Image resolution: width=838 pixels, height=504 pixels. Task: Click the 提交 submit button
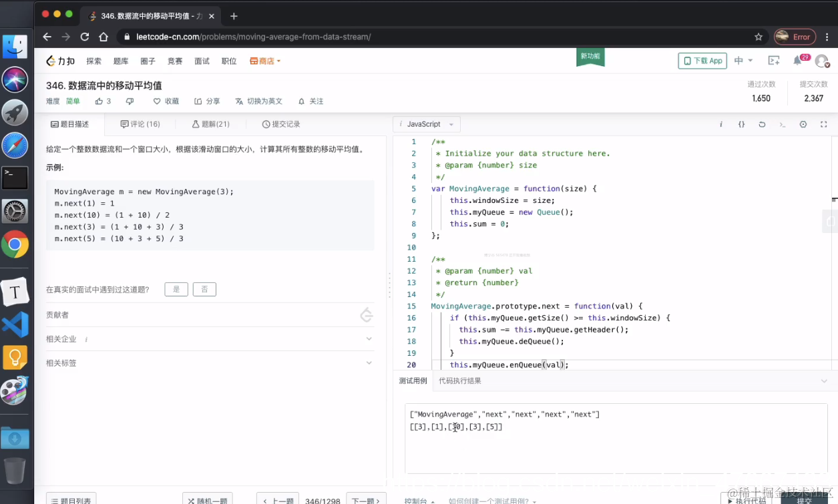tap(803, 501)
